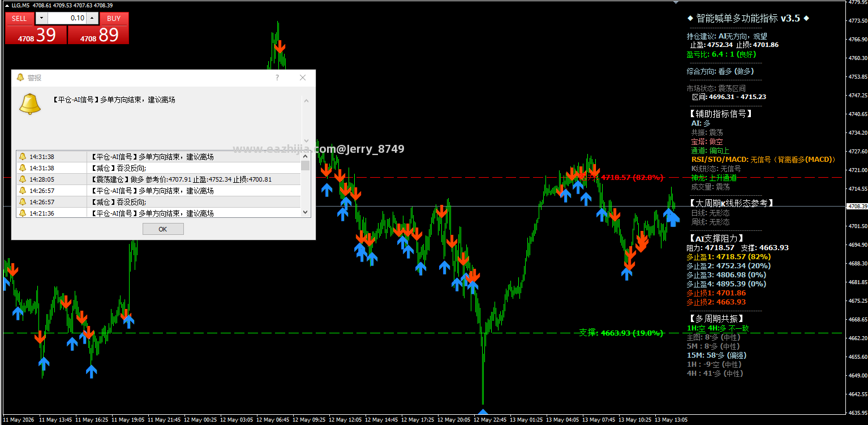Click the large golden bell icon
The width and height of the screenshot is (868, 425).
[x=30, y=104]
